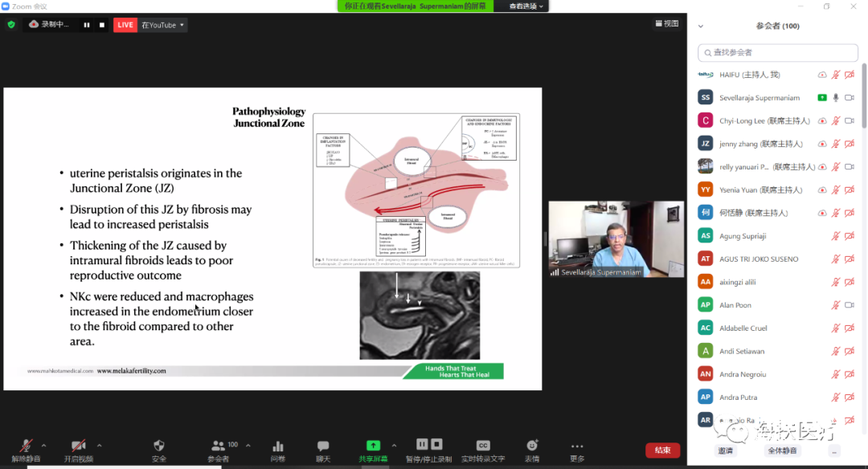
Task: Open the 更多 more options menu
Action: click(x=577, y=446)
